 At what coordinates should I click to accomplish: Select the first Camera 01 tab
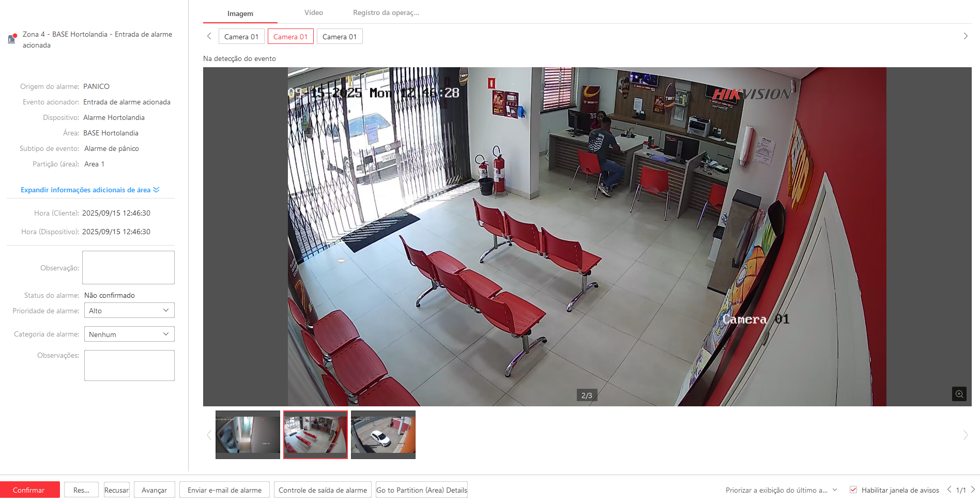coord(241,37)
